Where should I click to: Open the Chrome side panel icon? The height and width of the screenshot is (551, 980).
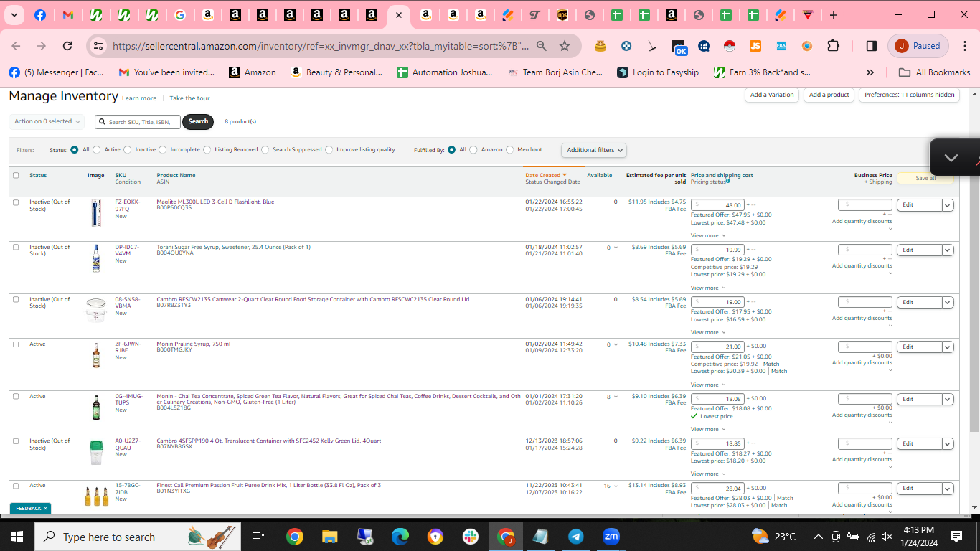tap(871, 46)
